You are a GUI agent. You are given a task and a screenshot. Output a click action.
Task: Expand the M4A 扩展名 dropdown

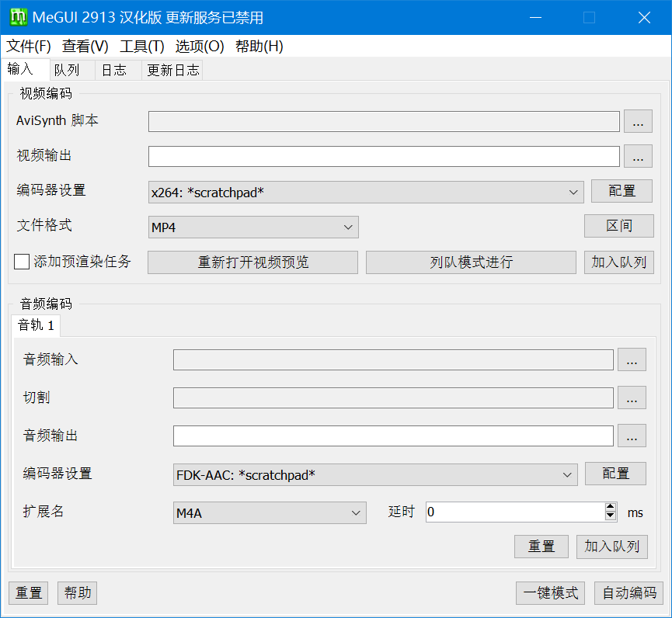click(270, 512)
